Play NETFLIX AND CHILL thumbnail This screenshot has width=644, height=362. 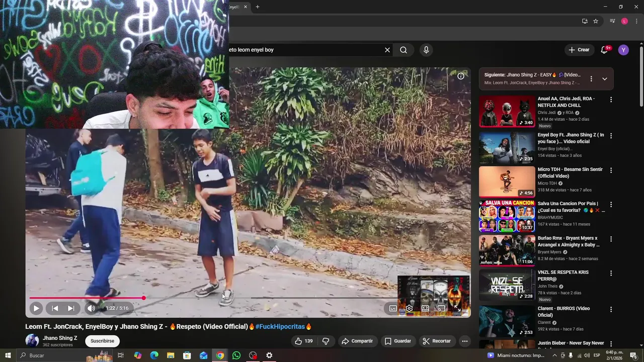tap(507, 111)
